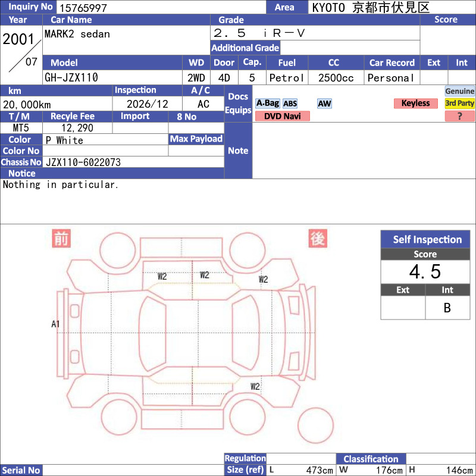This screenshot has width=476, height=476.
Task: Click the year value 2001
Action: [18, 39]
